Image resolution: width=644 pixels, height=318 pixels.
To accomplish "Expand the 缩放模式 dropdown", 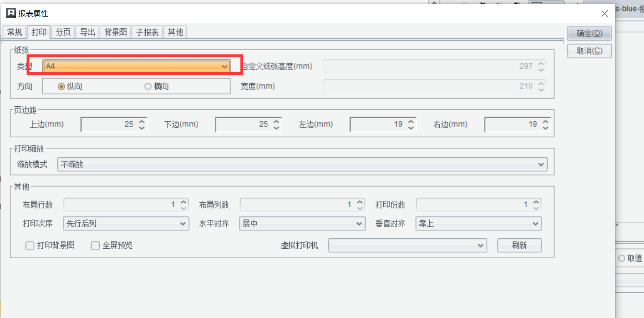I will pos(302,164).
